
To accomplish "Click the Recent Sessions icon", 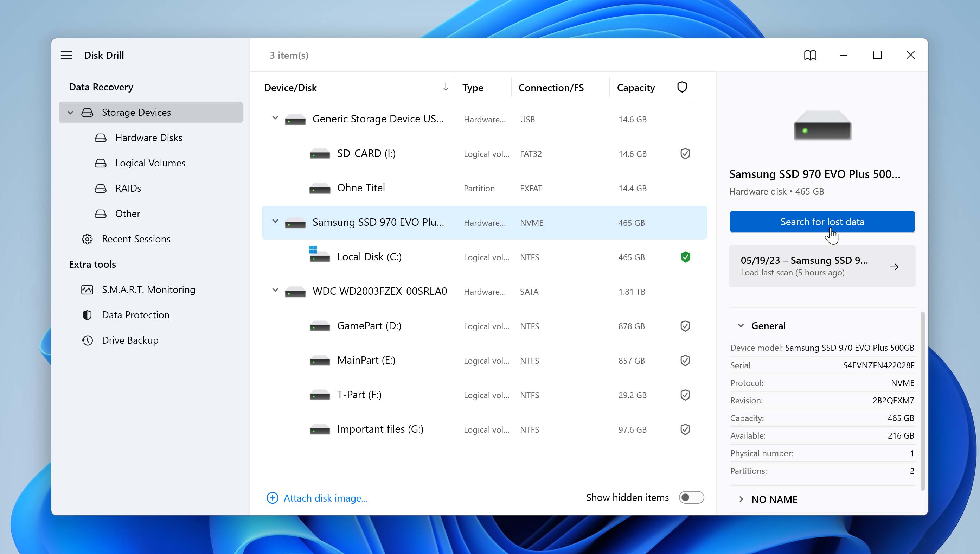I will pyautogui.click(x=87, y=239).
